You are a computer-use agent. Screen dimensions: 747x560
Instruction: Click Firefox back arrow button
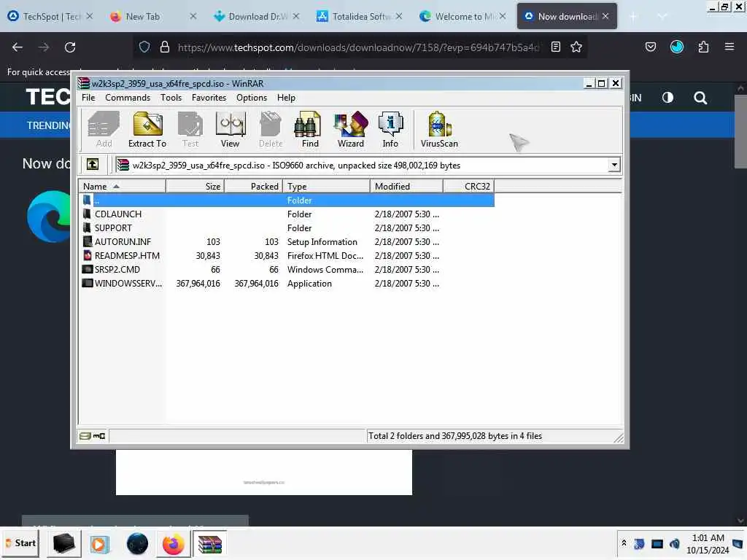18,47
